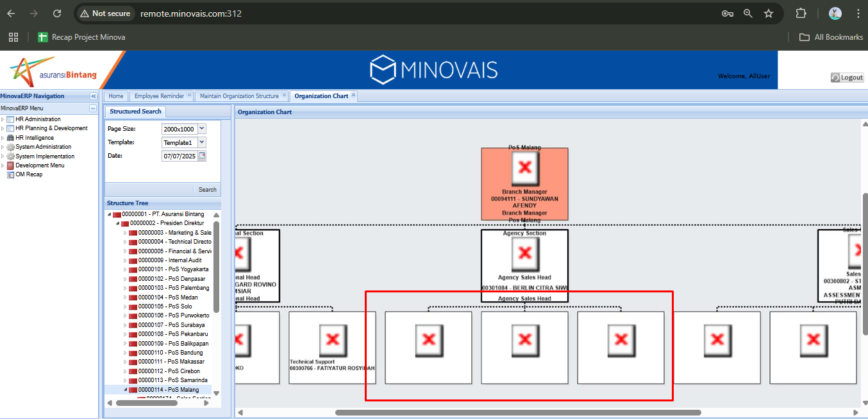Click the Date input field
The image size is (868, 420).
click(x=179, y=156)
